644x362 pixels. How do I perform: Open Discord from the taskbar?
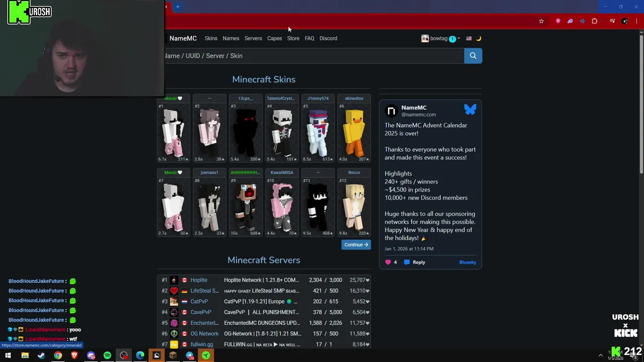(x=91, y=355)
